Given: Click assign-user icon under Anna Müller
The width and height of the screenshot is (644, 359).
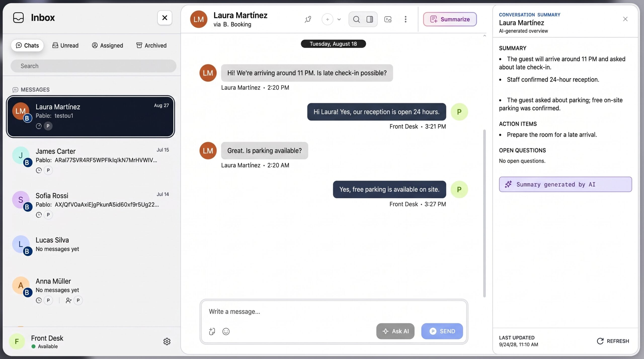Looking at the screenshot, I should (x=68, y=300).
